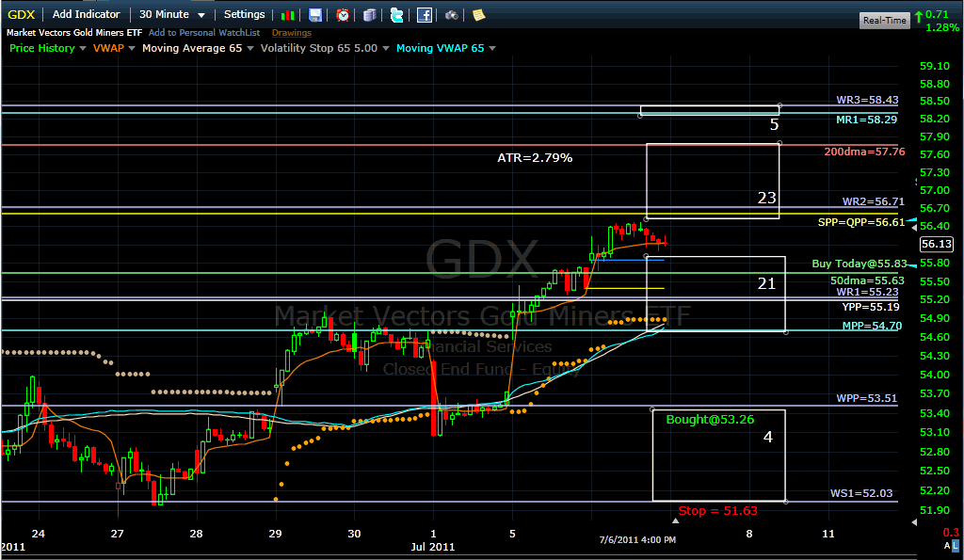Click the 'Buy Today@55.83' annotation
The width and height of the screenshot is (964, 560).
859,264
